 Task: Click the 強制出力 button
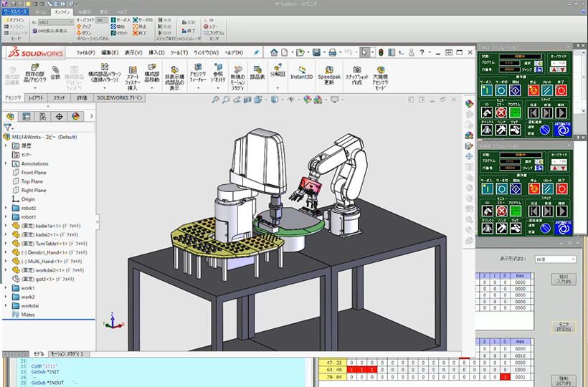[563, 380]
